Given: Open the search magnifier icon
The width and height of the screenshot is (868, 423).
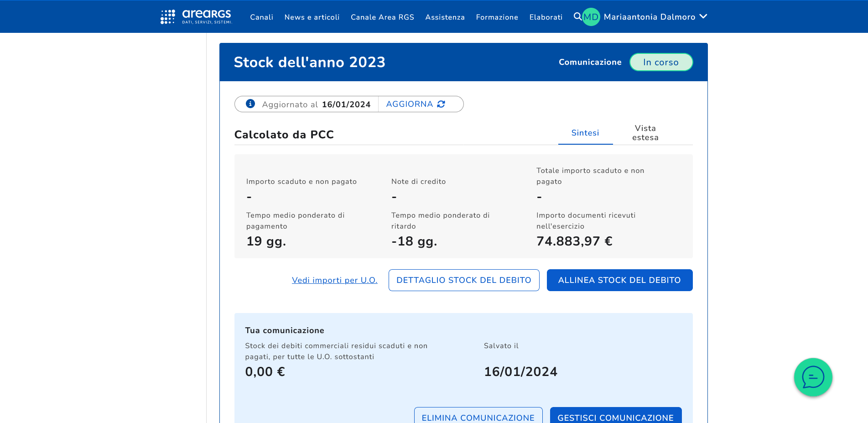Looking at the screenshot, I should click(577, 17).
